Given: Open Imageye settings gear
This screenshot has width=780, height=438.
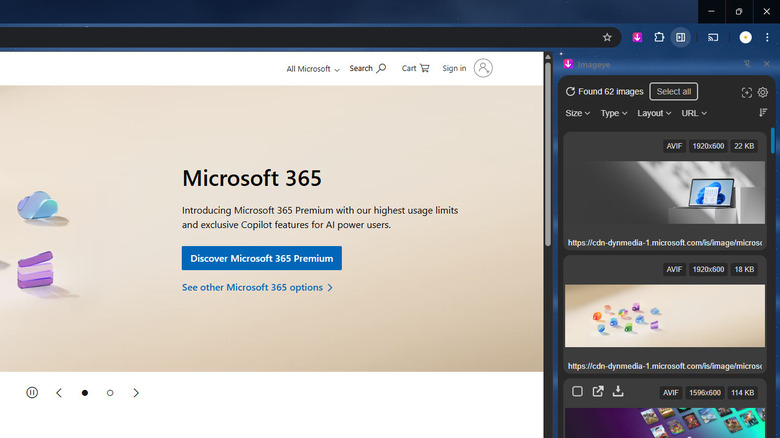Looking at the screenshot, I should pyautogui.click(x=762, y=92).
